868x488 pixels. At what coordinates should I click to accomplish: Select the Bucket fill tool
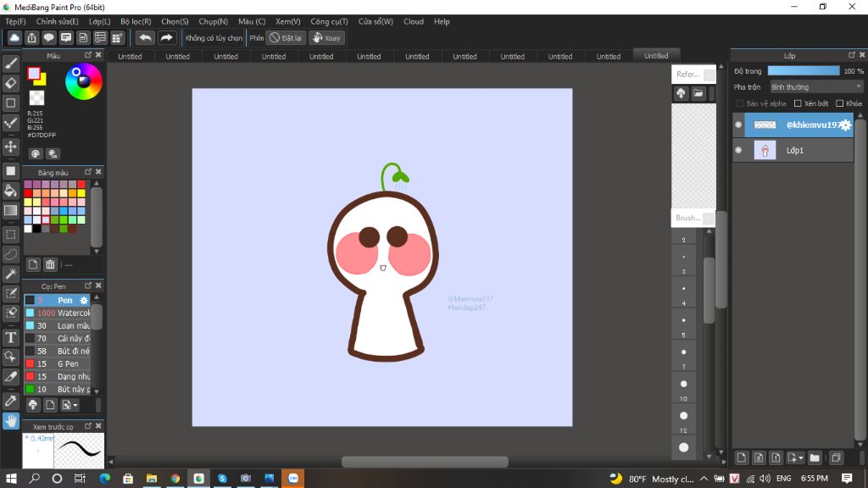coord(10,191)
